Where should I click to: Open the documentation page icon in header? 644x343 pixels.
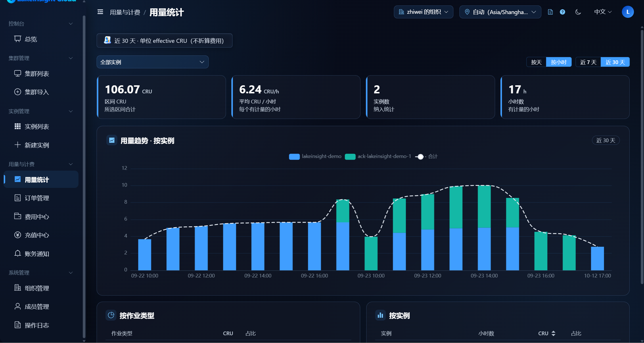[550, 12]
